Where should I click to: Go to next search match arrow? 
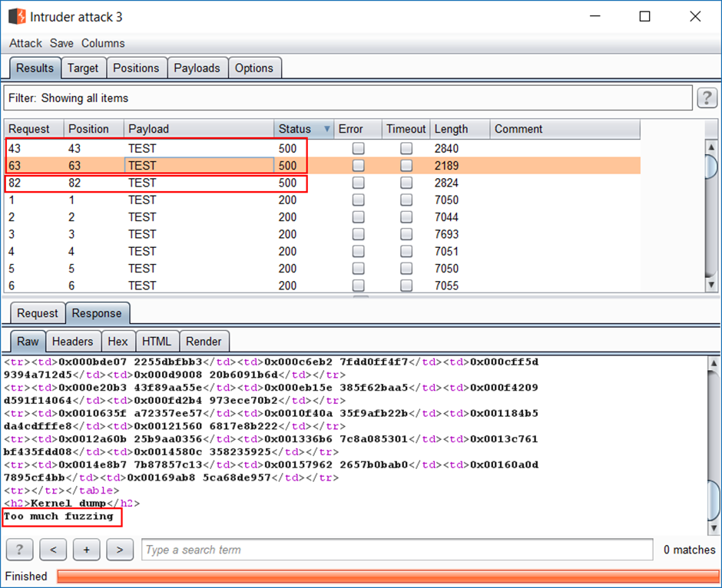[x=120, y=550]
